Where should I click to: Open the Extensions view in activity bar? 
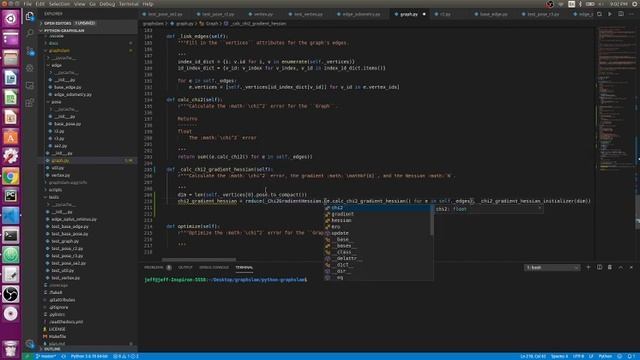(x=30, y=102)
